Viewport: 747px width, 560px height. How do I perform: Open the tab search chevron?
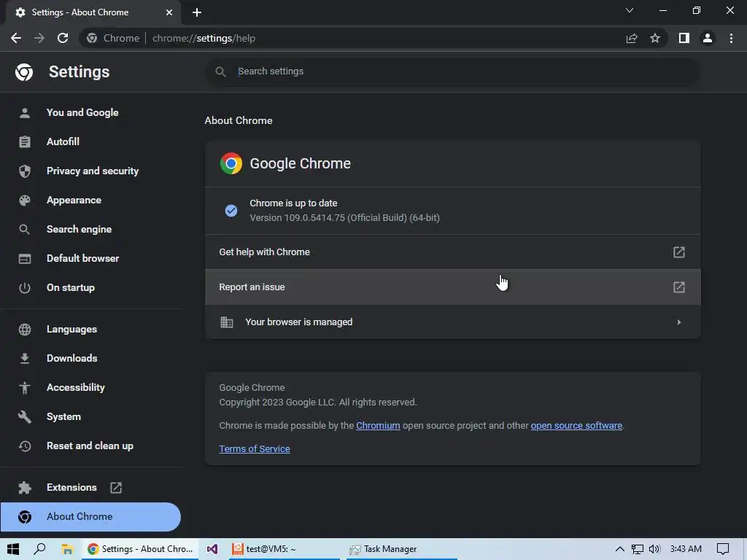click(x=630, y=10)
